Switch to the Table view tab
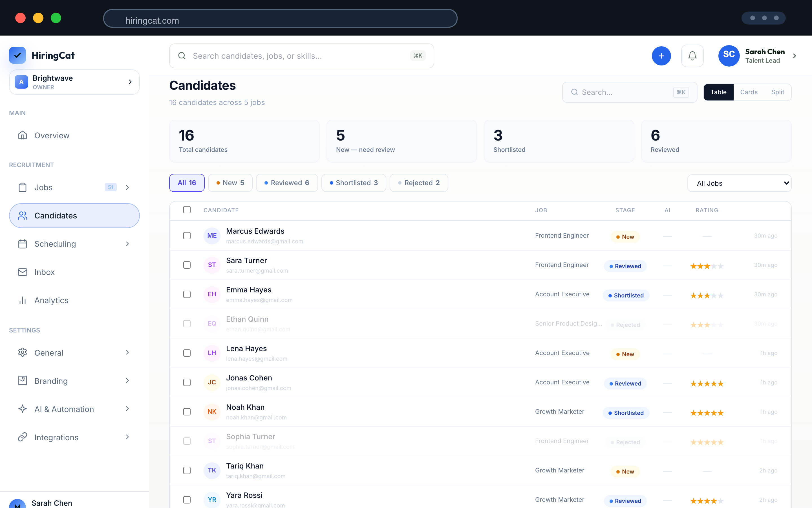The width and height of the screenshot is (812, 508). tap(718, 92)
